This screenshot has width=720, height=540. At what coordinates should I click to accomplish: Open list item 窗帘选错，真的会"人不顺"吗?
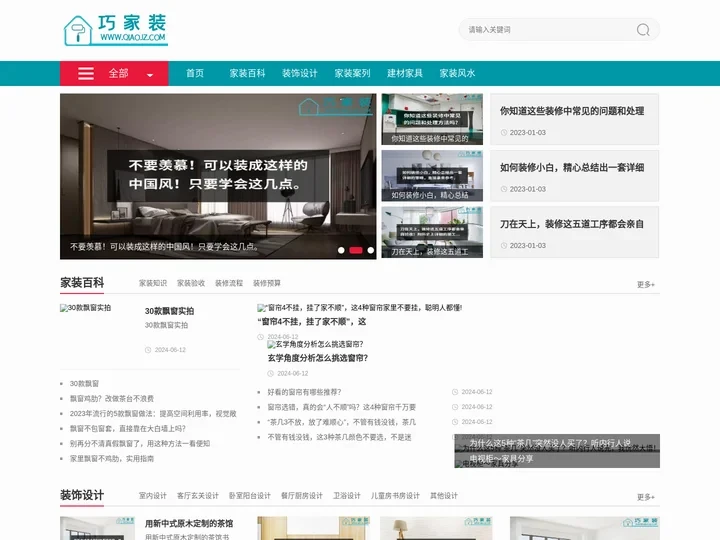(x=342, y=407)
